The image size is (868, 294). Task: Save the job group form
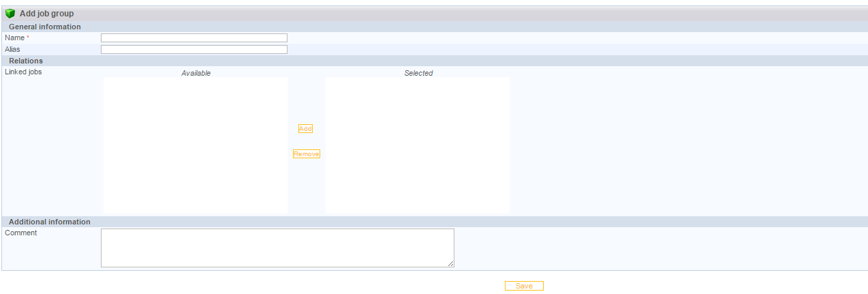(x=524, y=286)
